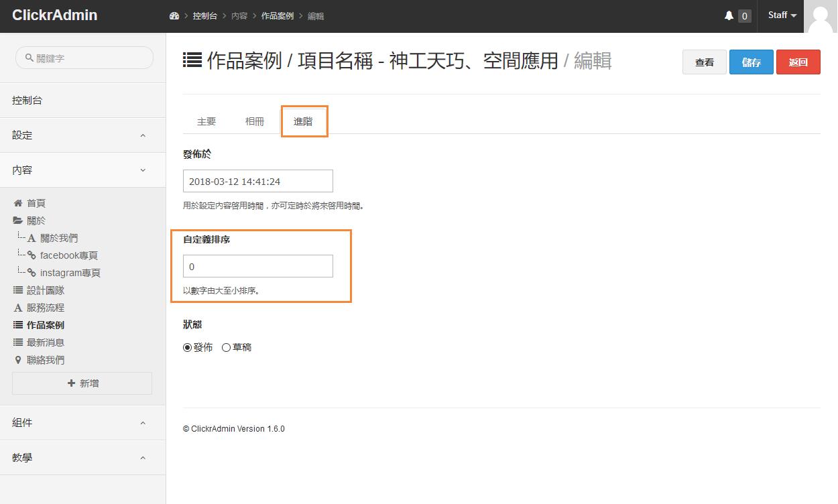Click the list icon in page heading
The image size is (838, 504).
[192, 61]
